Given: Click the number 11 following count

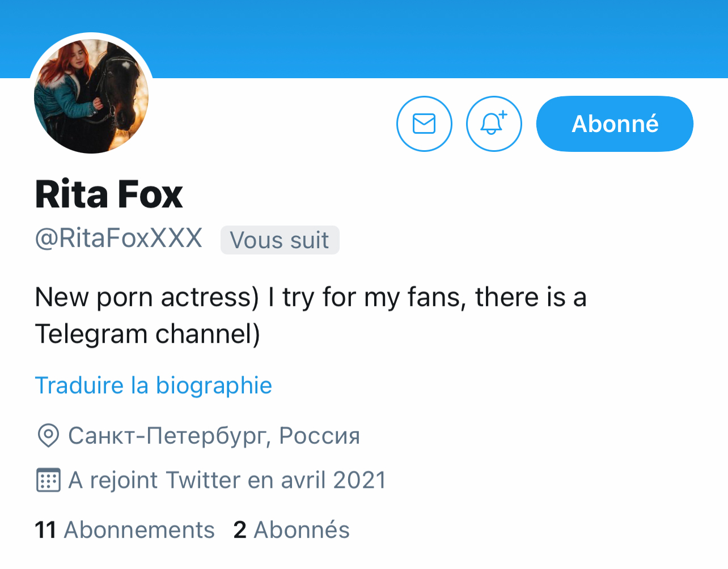Looking at the screenshot, I should point(45,530).
